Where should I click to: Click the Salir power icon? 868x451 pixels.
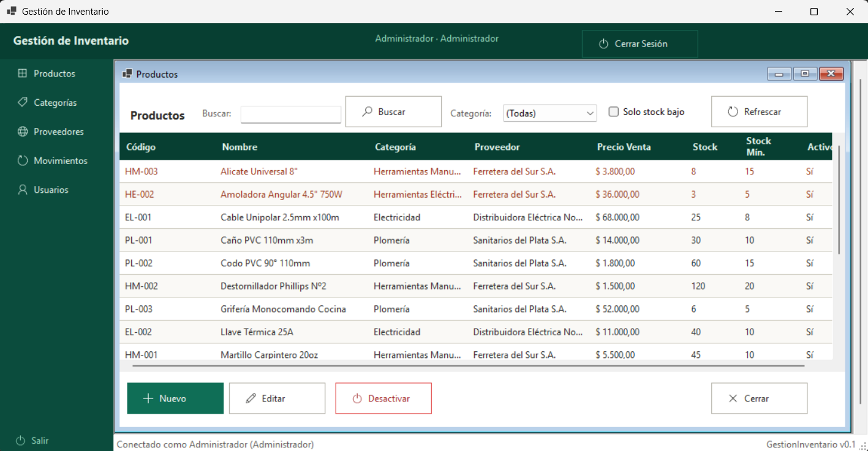point(20,441)
